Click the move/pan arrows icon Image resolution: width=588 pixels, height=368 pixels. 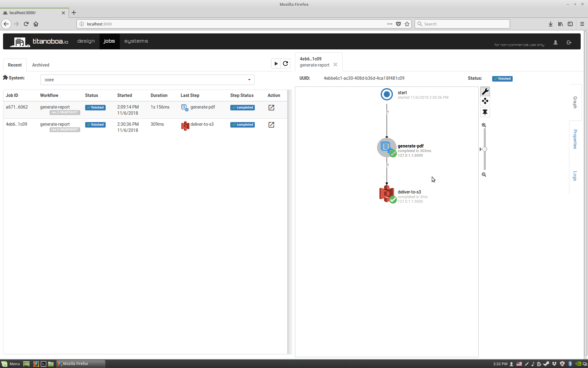[485, 101]
